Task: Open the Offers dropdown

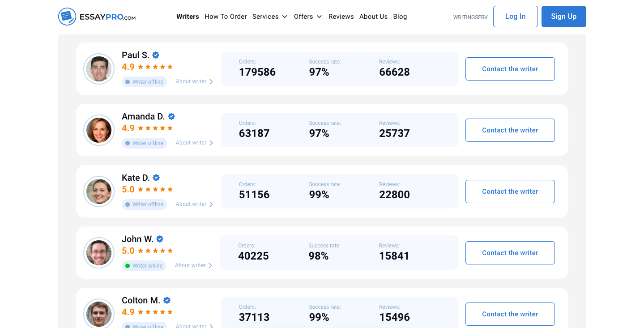Action: pos(307,17)
